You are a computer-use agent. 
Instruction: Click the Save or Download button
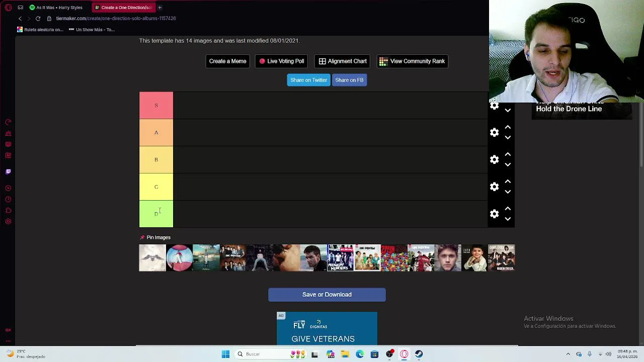[327, 295]
